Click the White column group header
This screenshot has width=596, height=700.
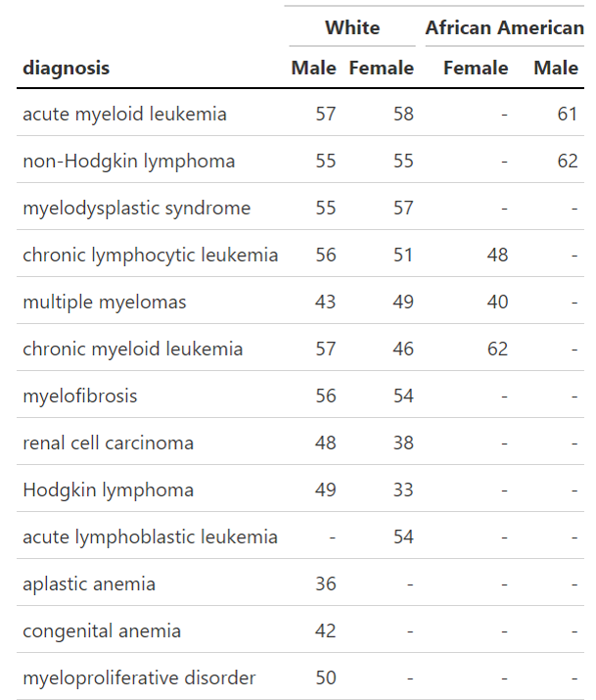(352, 27)
